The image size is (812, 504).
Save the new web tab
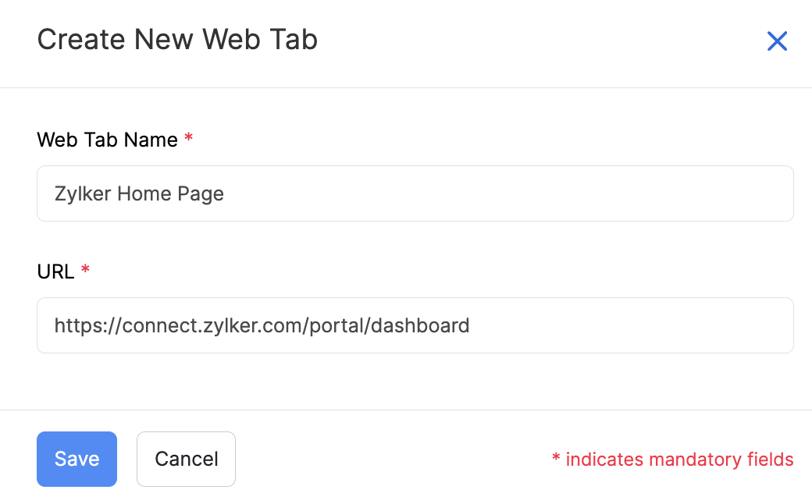(77, 459)
